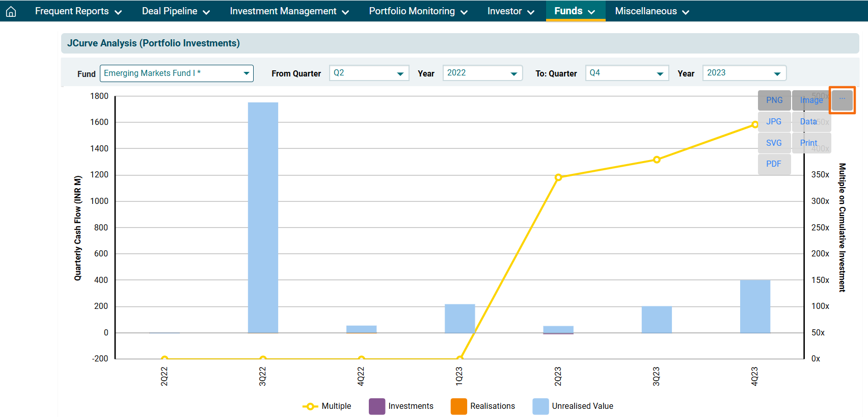Expand the To Quarter Q4 dropdown

click(627, 73)
